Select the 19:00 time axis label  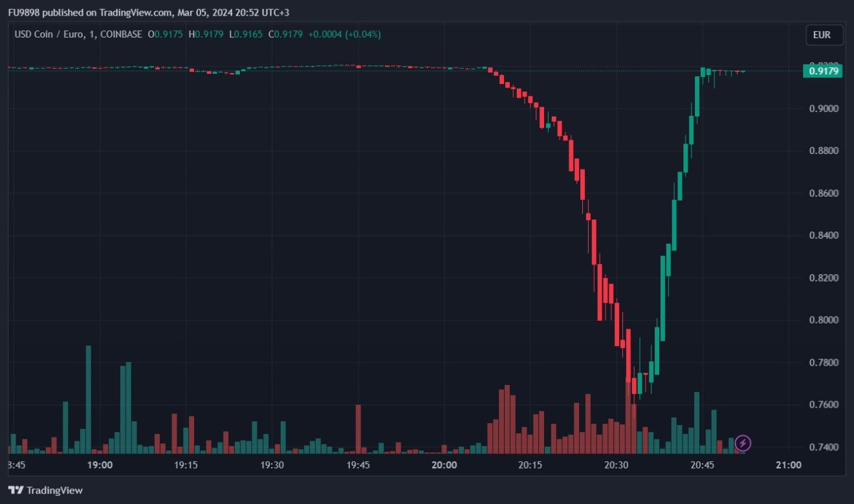point(100,465)
